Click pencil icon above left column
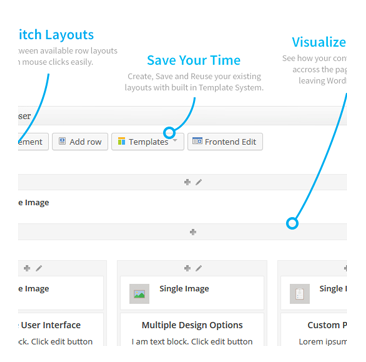 point(39,268)
